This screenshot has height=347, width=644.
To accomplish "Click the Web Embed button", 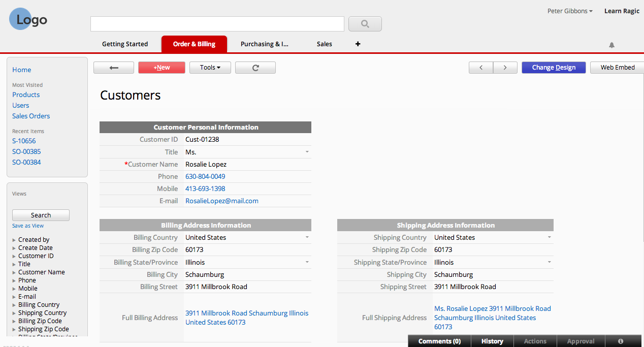I will click(617, 68).
